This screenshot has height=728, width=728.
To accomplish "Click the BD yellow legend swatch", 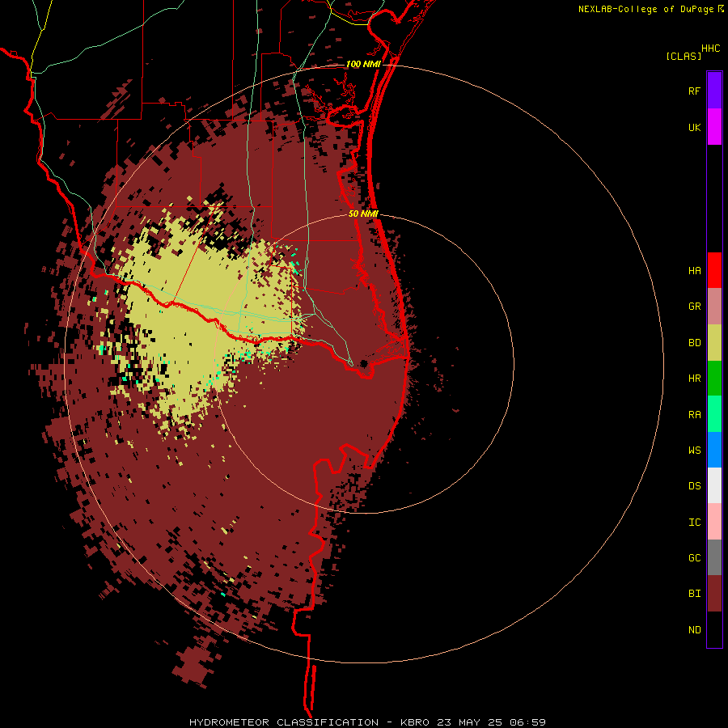I will click(714, 343).
